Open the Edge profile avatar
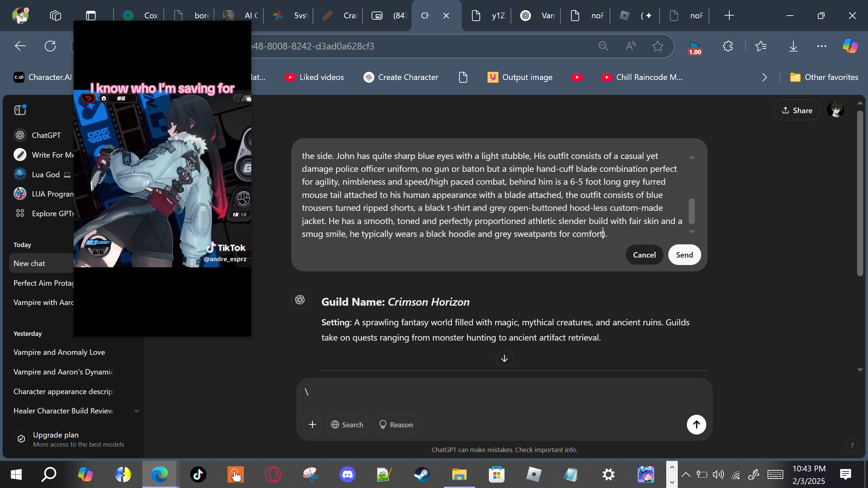 point(20,15)
